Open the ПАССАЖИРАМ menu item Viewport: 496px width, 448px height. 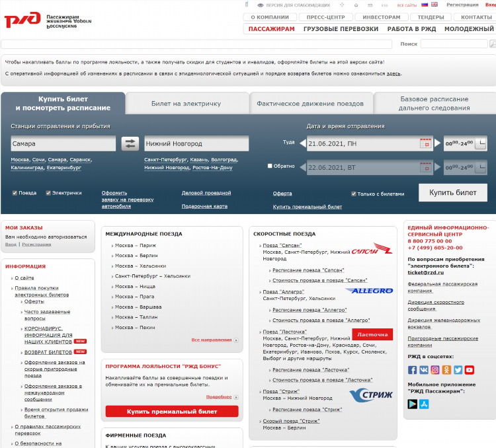tap(271, 29)
